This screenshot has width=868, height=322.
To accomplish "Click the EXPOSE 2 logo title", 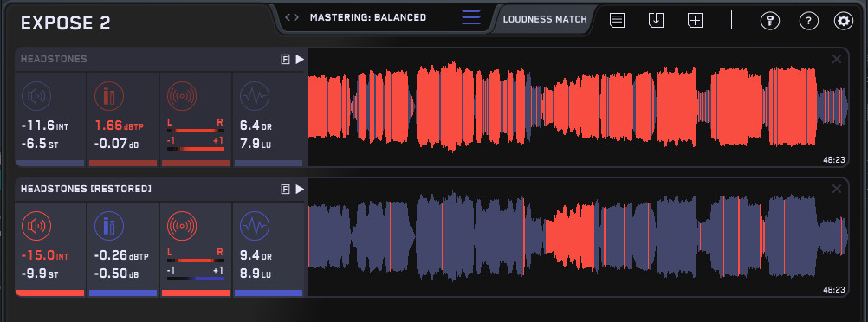I will click(x=66, y=23).
